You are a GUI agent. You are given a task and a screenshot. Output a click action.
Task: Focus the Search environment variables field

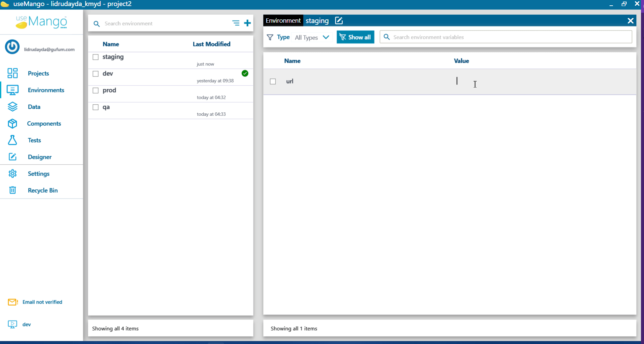pos(506,37)
